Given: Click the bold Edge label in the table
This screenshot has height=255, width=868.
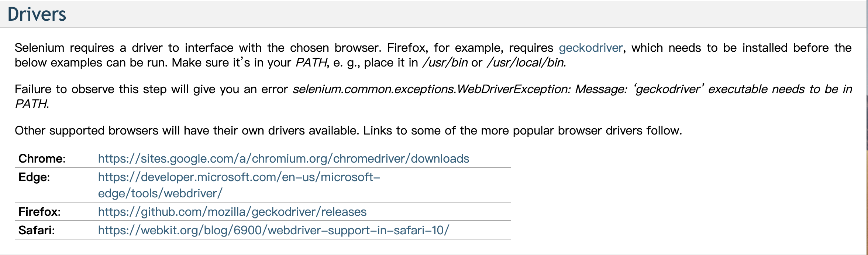Looking at the screenshot, I should point(34,177).
